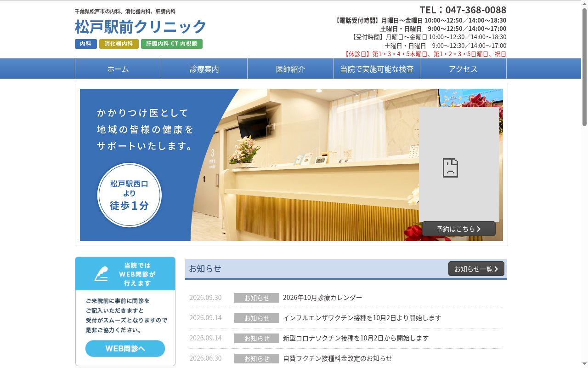This screenshot has width=588, height=368.
Task: Open the ホーム menu item
Action: tap(118, 69)
